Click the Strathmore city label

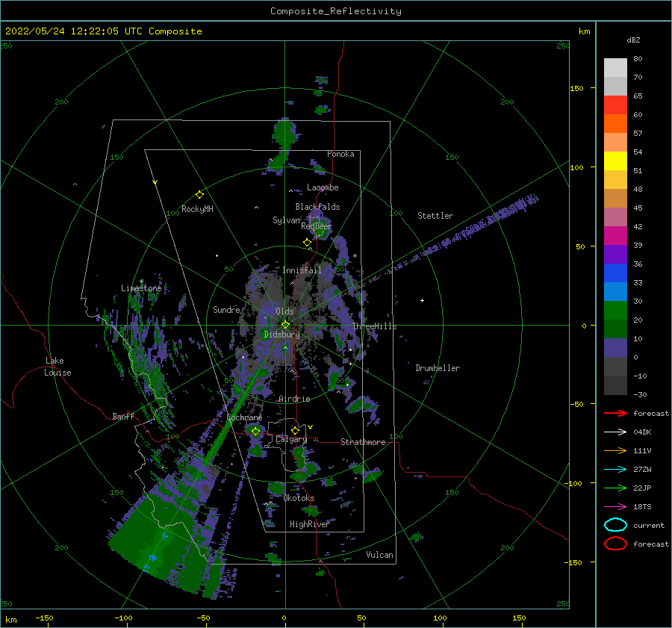(x=363, y=442)
